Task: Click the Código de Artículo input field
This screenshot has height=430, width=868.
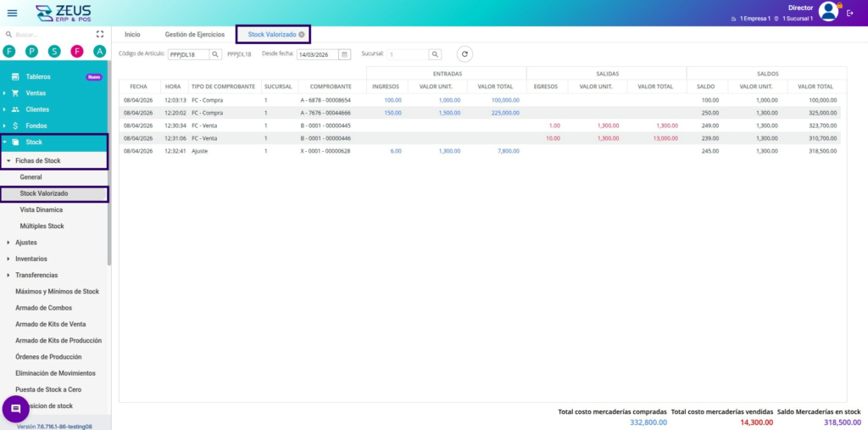Action: click(187, 54)
